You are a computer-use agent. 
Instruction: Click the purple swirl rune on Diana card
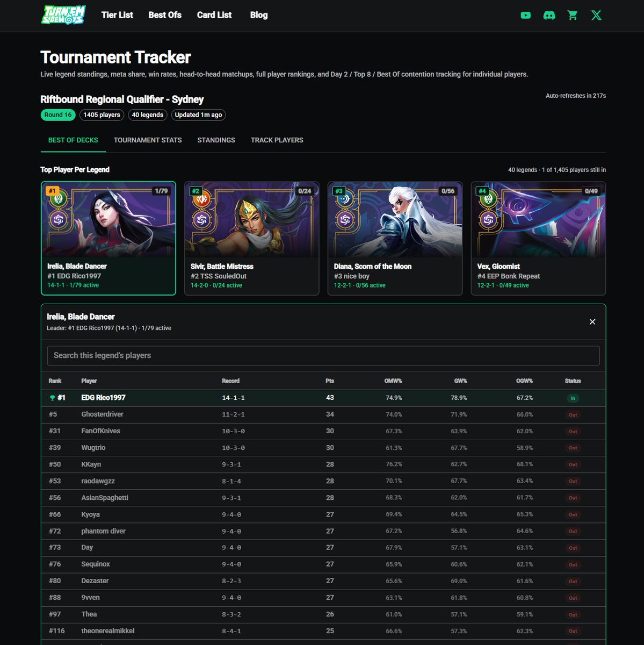click(x=345, y=219)
